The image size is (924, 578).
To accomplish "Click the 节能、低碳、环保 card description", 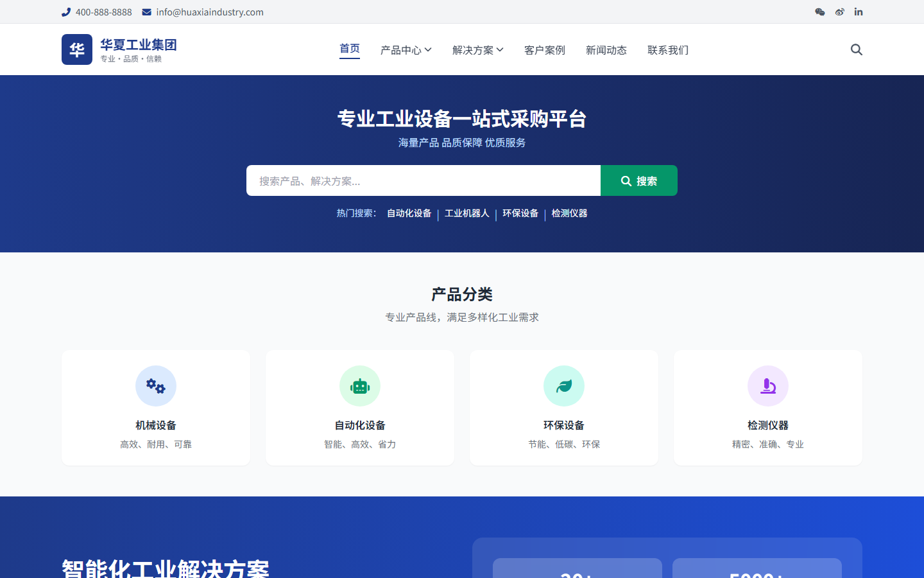I will tap(564, 444).
